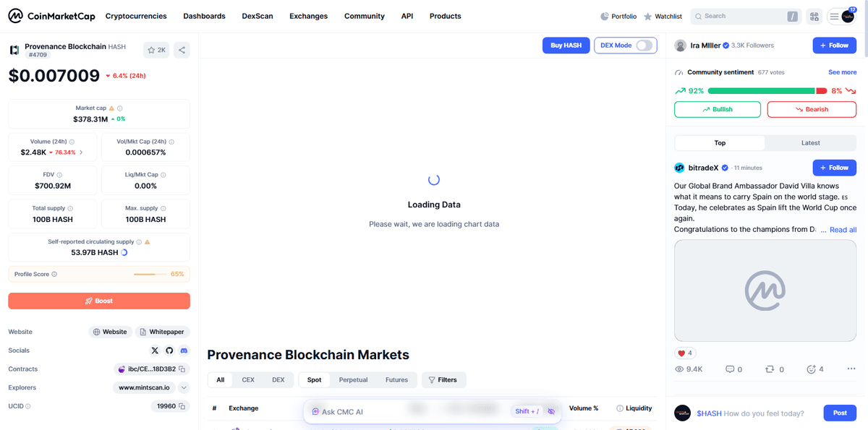Copy the ibc contract address
This screenshot has height=430, width=868.
182,369
